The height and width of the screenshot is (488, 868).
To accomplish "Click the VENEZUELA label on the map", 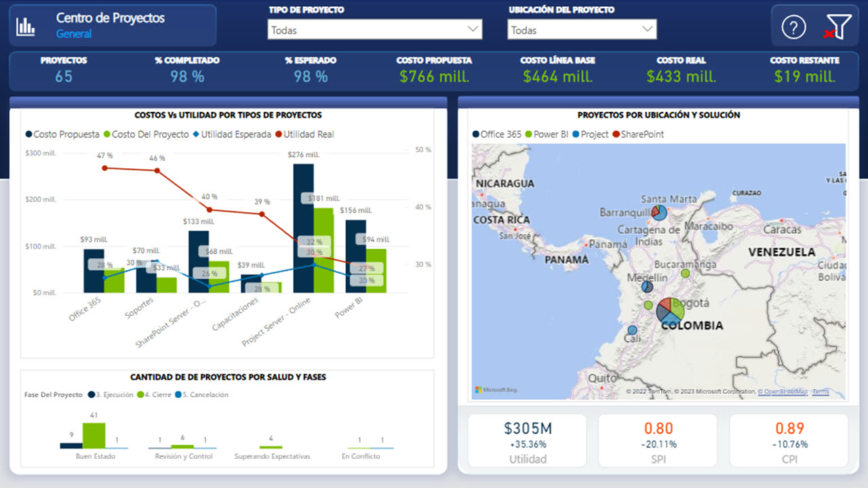I will pos(782,252).
